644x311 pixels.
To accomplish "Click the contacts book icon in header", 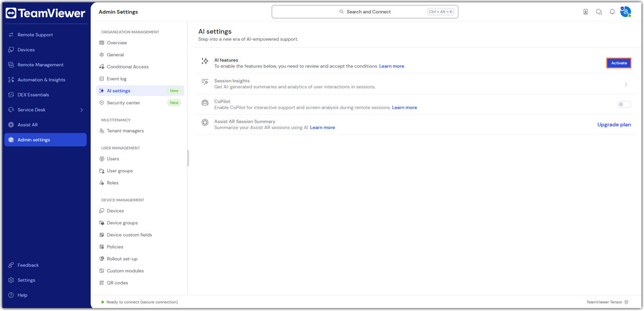I will point(586,12).
